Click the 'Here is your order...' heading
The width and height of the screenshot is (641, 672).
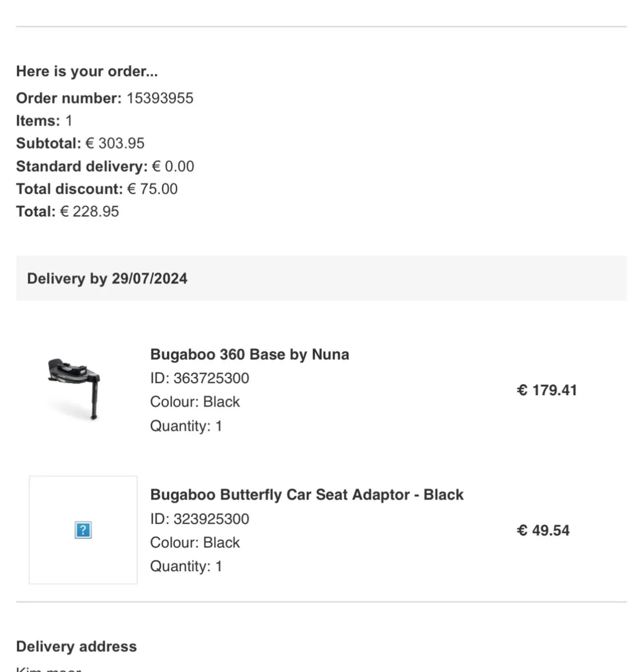pyautogui.click(x=87, y=71)
